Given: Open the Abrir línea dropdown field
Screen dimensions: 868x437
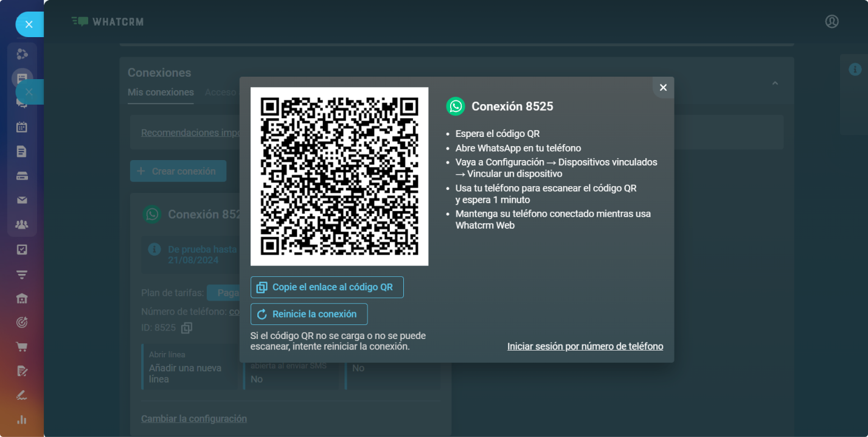Looking at the screenshot, I should (x=189, y=367).
